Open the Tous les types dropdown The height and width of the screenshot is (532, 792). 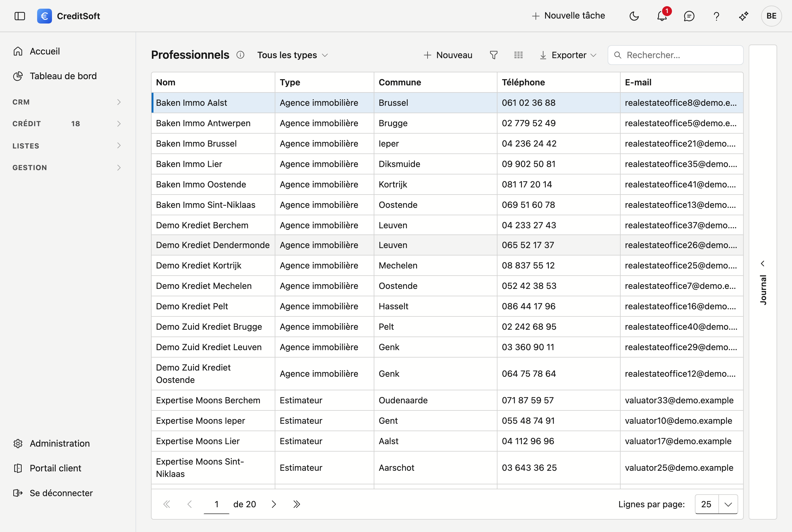(x=292, y=55)
